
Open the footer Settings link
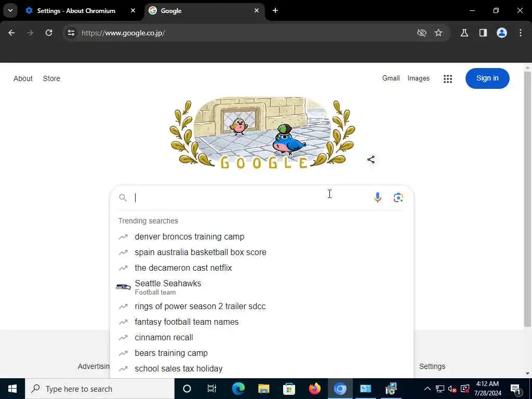coord(432,366)
